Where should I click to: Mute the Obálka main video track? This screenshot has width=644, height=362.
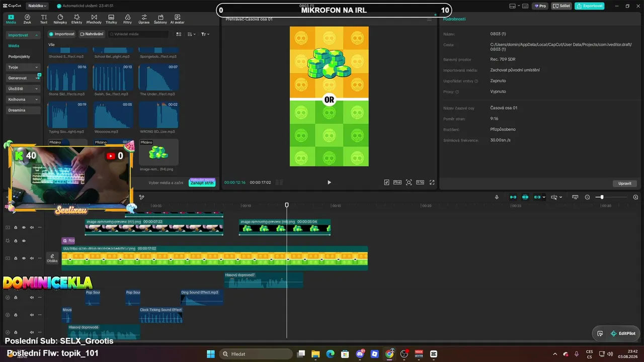click(x=32, y=258)
